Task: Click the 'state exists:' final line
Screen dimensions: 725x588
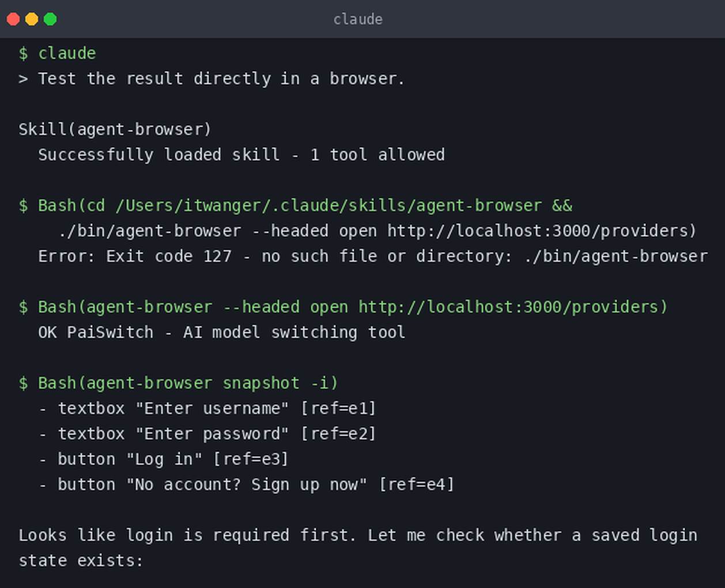Action: point(81,560)
